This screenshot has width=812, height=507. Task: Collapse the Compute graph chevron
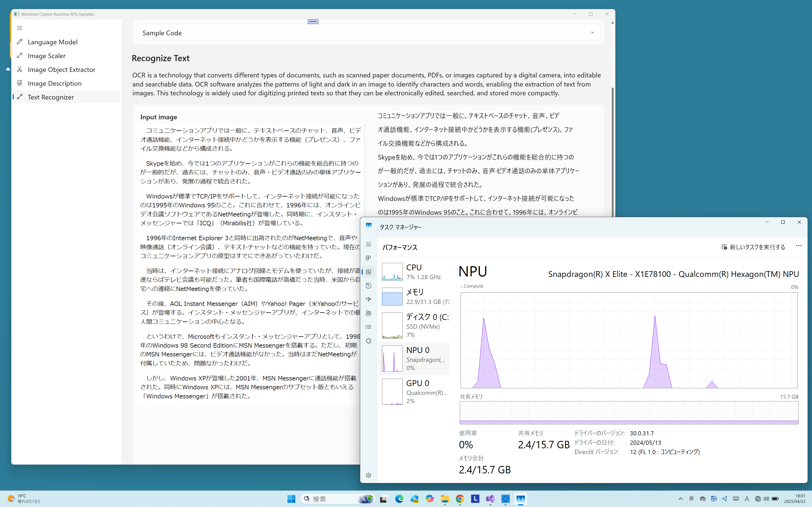click(x=462, y=286)
